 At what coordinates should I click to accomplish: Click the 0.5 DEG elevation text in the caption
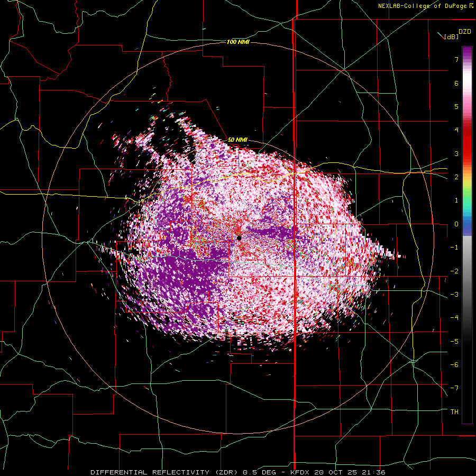click(259, 472)
